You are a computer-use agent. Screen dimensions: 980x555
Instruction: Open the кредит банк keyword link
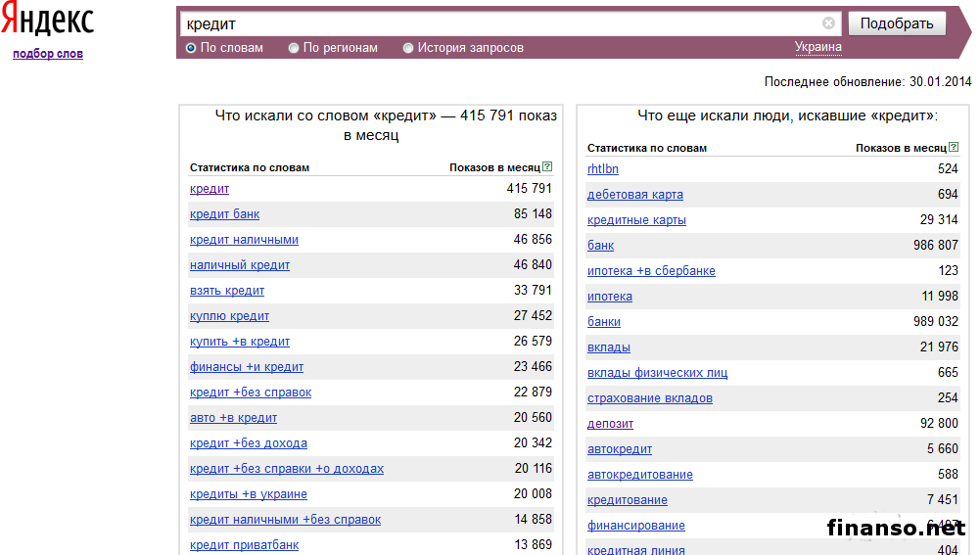pos(224,214)
